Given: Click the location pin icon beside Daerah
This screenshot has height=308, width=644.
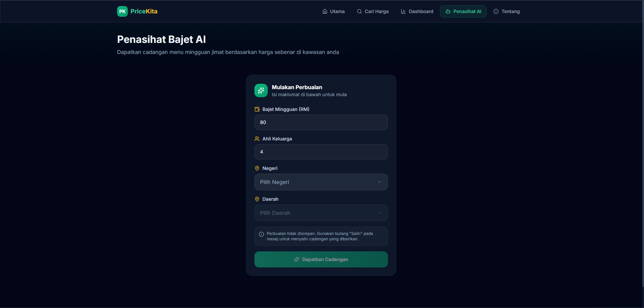Looking at the screenshot, I should click(257, 199).
